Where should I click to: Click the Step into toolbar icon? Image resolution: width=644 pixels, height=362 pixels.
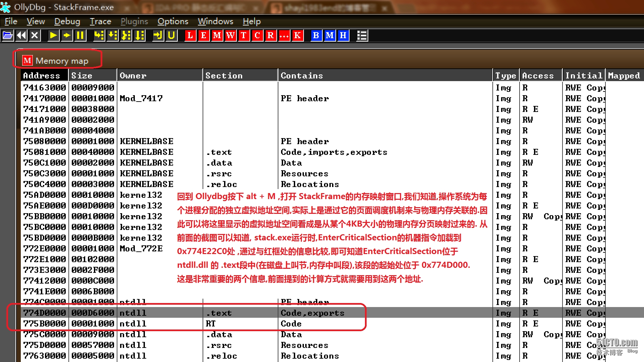click(x=99, y=35)
